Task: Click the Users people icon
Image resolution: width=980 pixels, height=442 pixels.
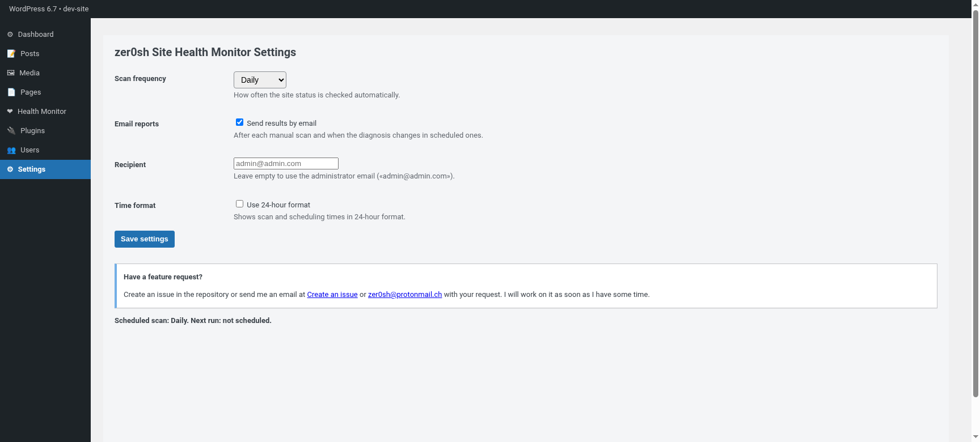Action: tap(11, 150)
